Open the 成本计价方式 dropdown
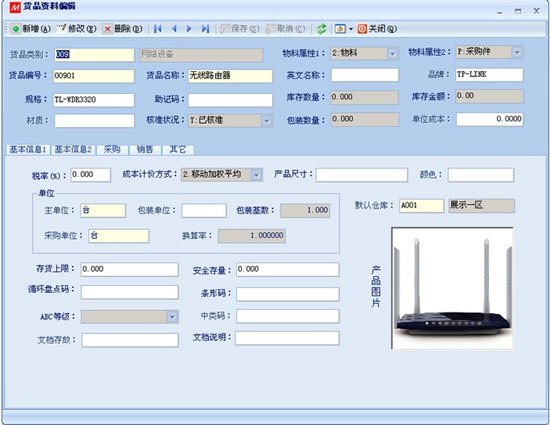Image resolution: width=550 pixels, height=425 pixels. (x=257, y=175)
